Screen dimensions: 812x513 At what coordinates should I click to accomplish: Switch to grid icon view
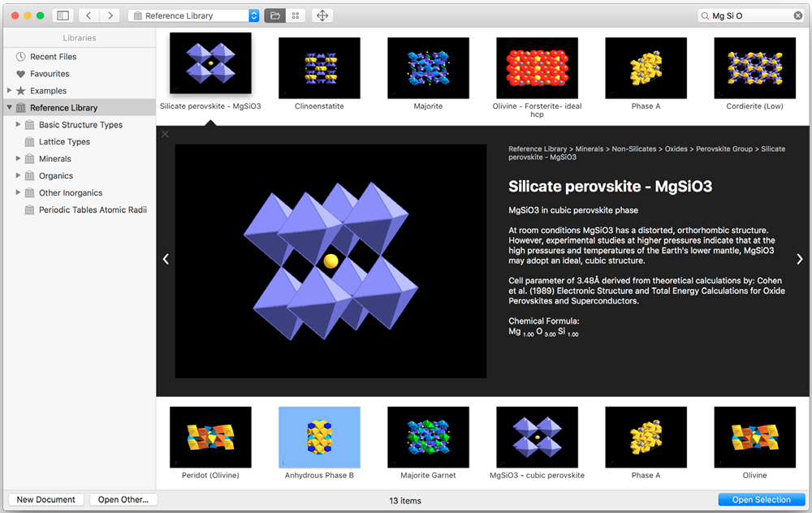(x=296, y=15)
